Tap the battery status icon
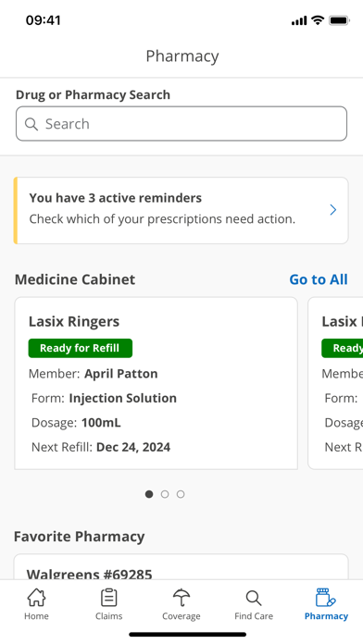Image resolution: width=363 pixels, height=644 pixels. 339,20
